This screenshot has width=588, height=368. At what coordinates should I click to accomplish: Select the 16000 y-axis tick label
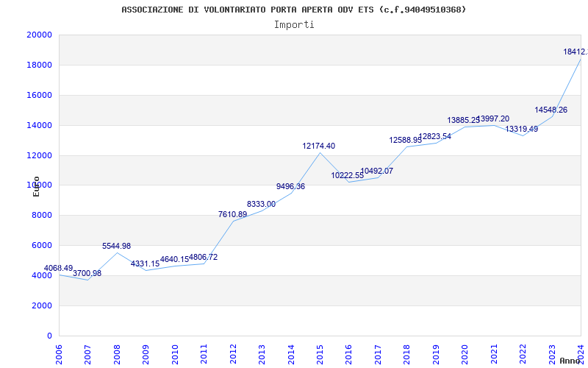tap(39, 95)
